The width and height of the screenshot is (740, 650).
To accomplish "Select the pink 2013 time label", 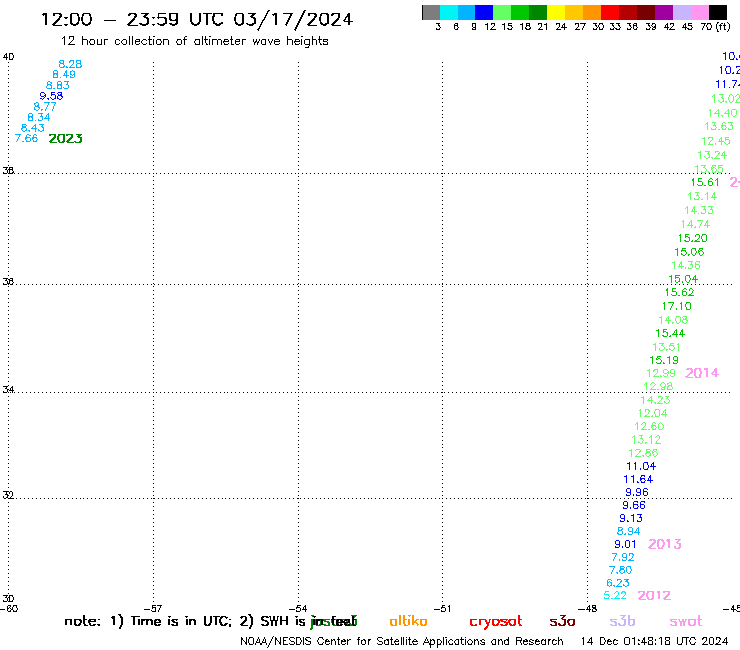I will 664,544.
